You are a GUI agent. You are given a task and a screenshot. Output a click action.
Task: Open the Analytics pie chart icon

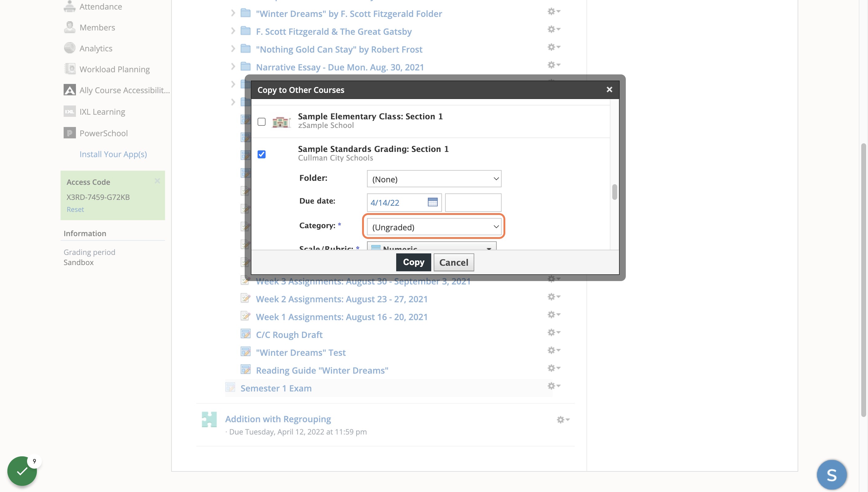point(69,48)
